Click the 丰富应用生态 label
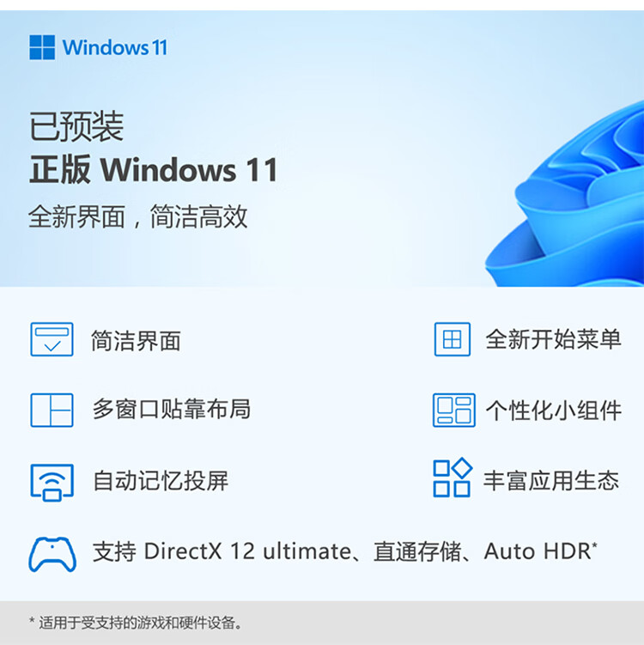Viewport: 644px width, 645px height. (551, 480)
